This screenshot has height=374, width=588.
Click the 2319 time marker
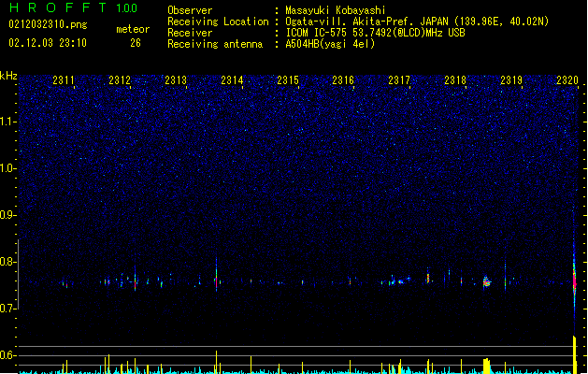point(511,80)
